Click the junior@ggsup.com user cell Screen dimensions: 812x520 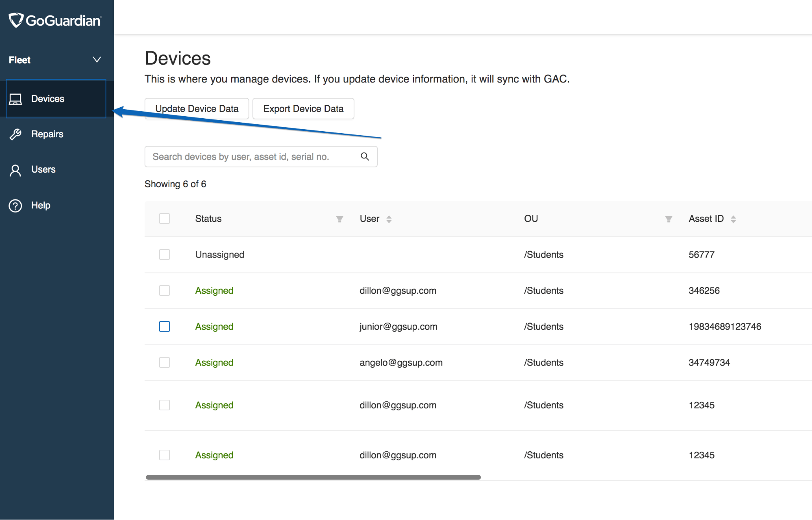pos(398,327)
